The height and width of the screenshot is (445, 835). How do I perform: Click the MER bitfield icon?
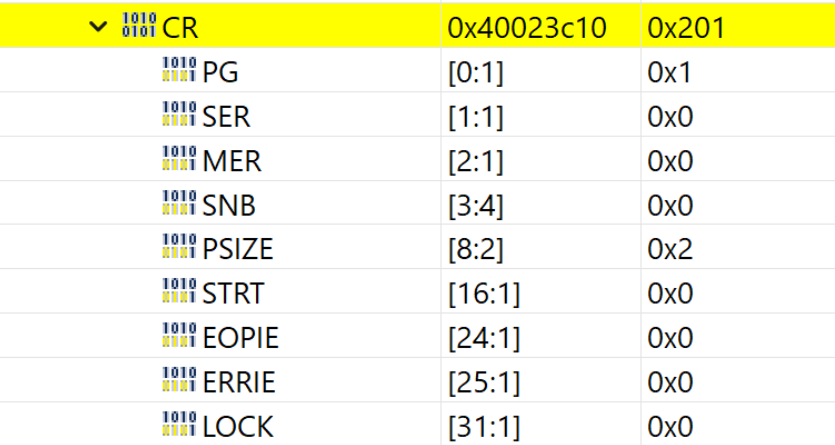(x=179, y=161)
